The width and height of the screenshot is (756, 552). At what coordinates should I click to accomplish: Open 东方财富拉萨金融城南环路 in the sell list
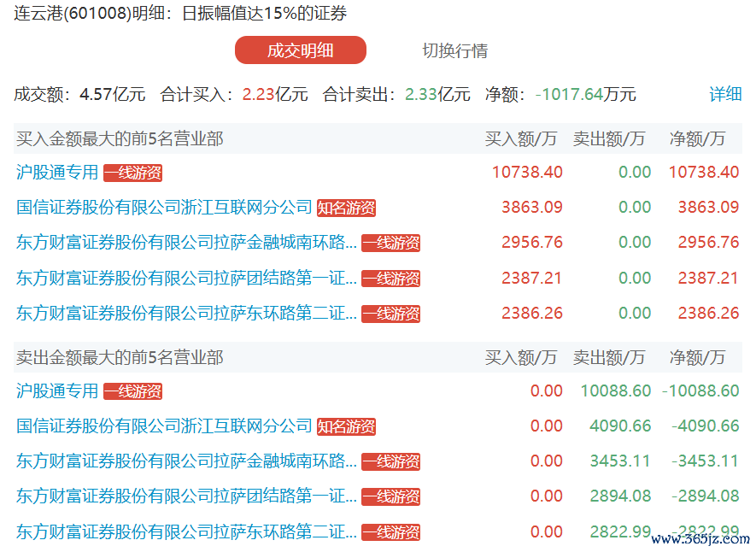(186, 461)
